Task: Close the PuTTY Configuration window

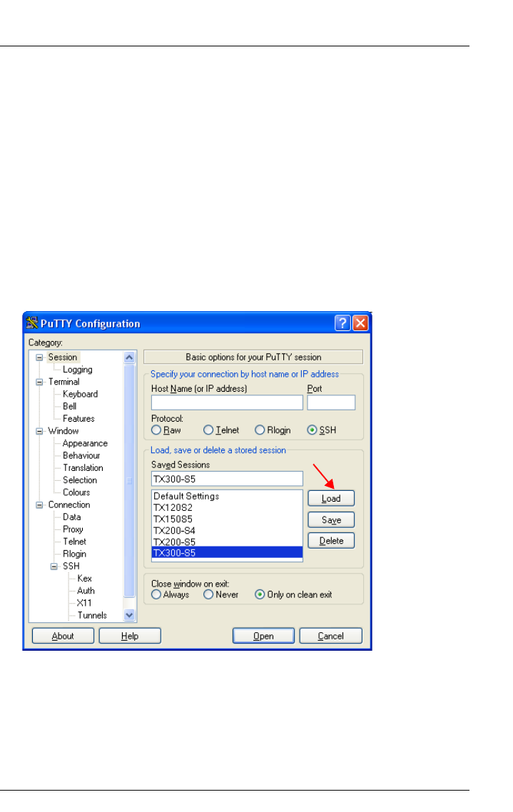Action: pos(360,323)
